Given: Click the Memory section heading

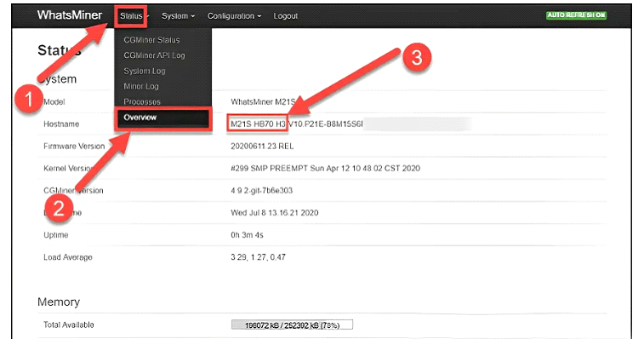Looking at the screenshot, I should [x=59, y=302].
